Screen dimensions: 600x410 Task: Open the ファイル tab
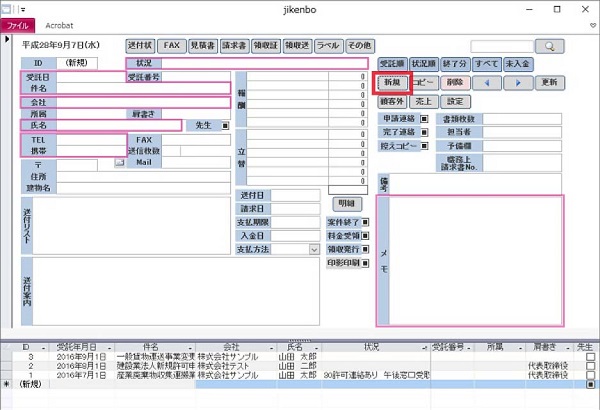click(18, 26)
